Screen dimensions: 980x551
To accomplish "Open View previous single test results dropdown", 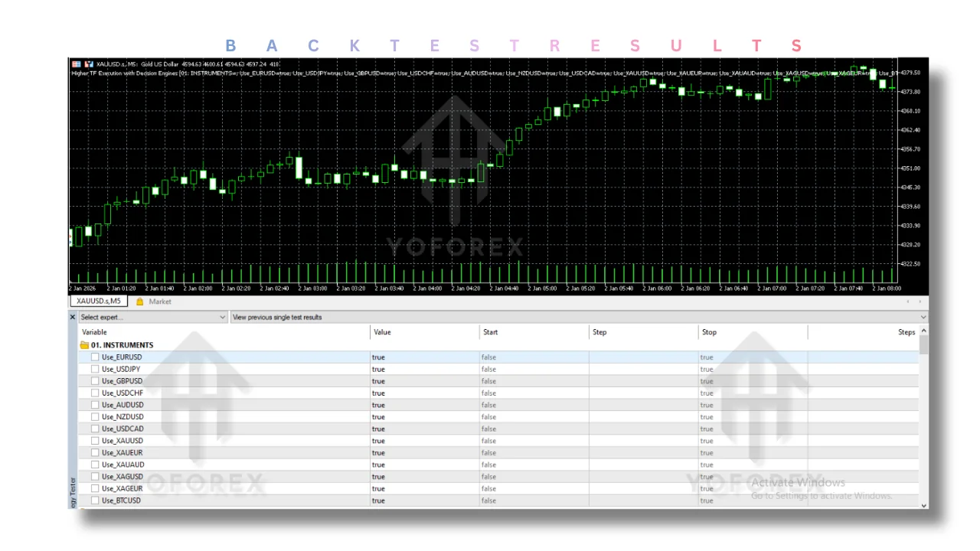I will point(579,317).
